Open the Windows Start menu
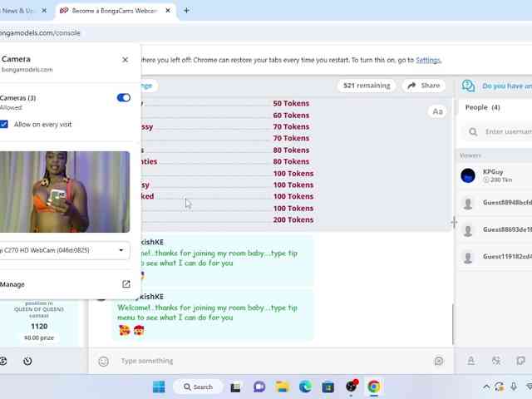 (159, 387)
